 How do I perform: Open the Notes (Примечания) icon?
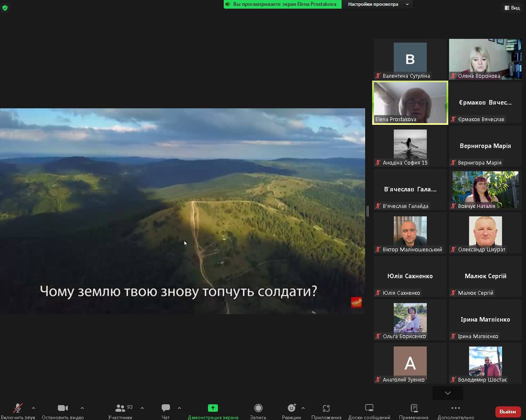point(414,408)
